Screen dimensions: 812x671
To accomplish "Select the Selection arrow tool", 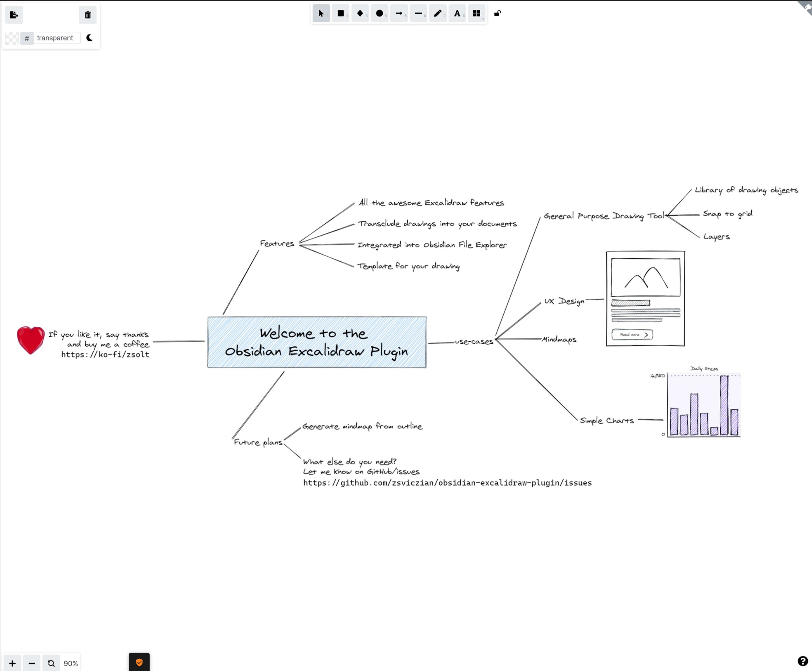I will [321, 14].
